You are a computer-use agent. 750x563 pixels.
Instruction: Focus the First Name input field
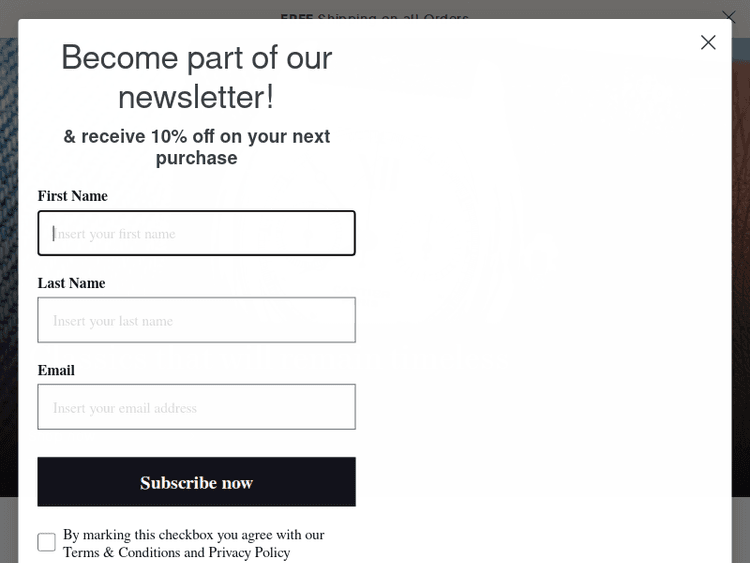pos(197,233)
